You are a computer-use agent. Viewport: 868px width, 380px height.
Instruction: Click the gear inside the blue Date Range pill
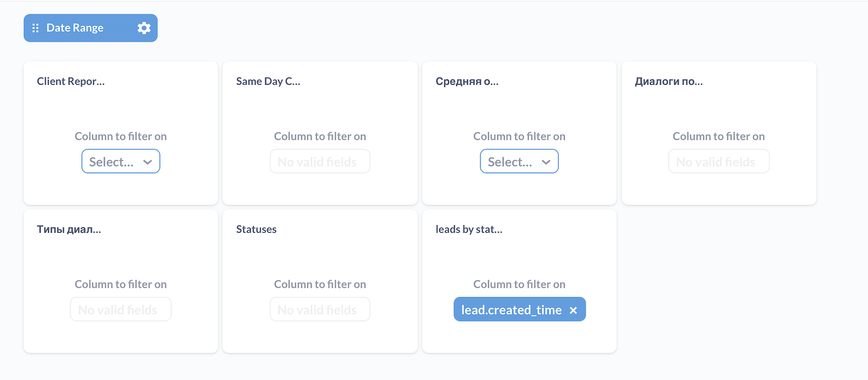(x=143, y=28)
